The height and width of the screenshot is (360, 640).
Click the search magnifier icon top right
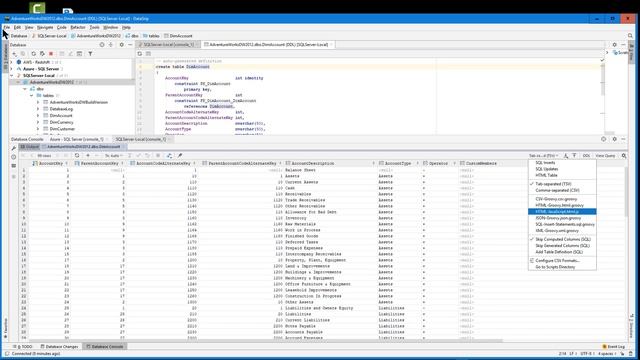(630, 36)
